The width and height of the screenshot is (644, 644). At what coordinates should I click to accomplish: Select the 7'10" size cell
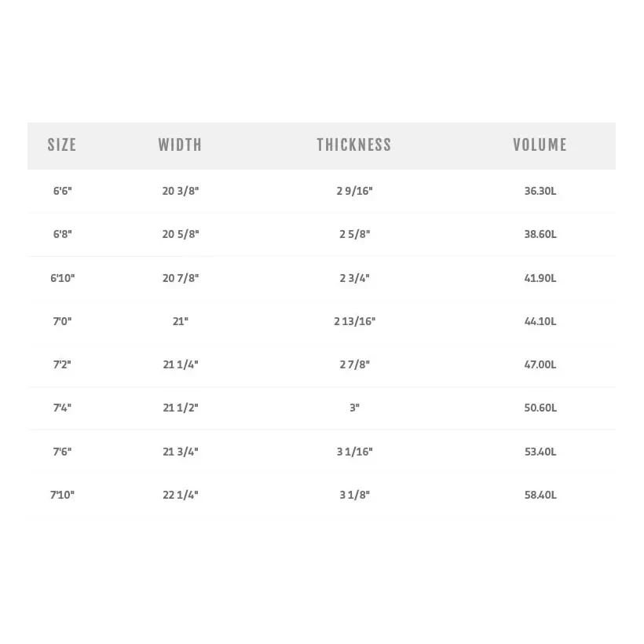click(63, 495)
